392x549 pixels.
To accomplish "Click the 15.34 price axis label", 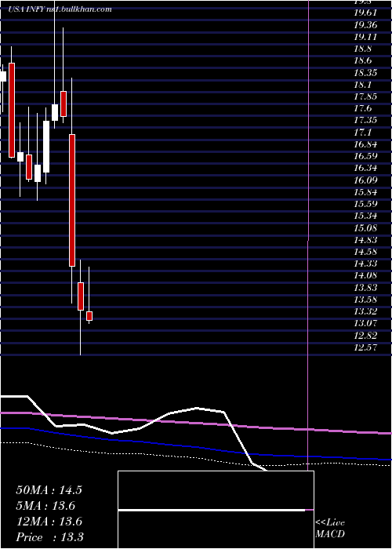I will (x=365, y=216).
